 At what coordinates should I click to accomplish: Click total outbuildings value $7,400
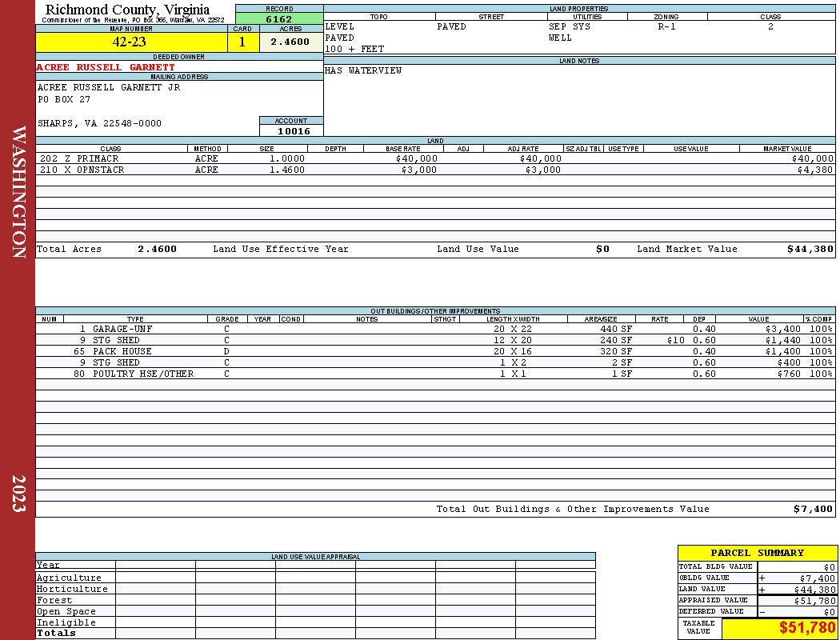[813, 510]
